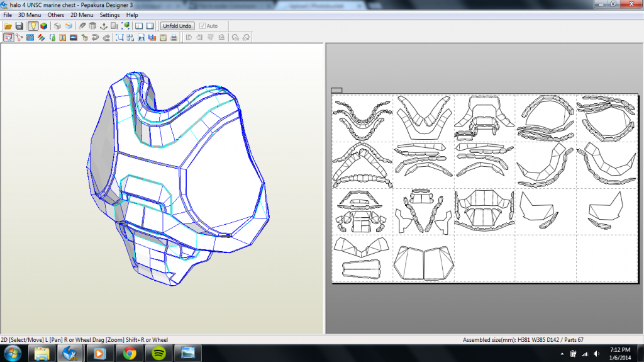Click the align top icon

[211, 37]
